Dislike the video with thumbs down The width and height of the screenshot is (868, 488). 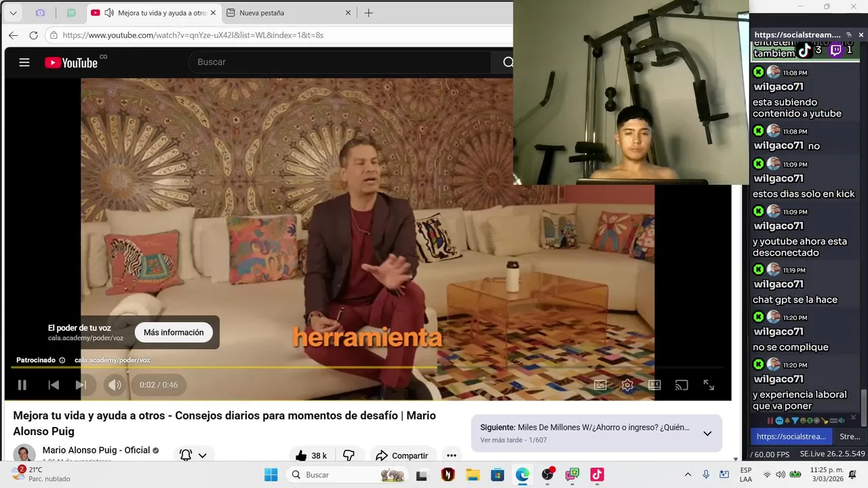tap(349, 455)
